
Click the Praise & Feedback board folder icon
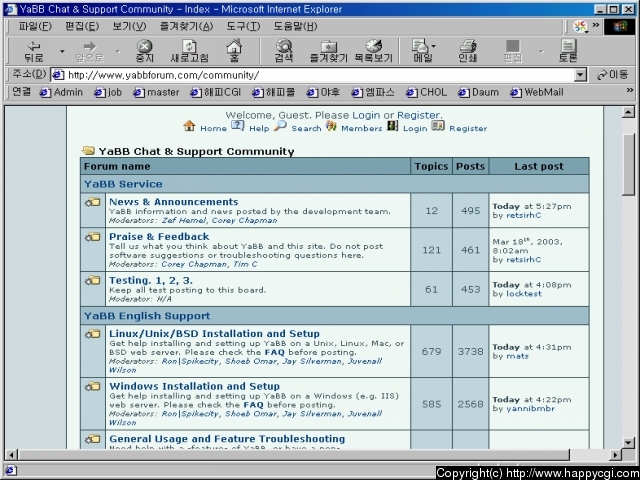93,237
